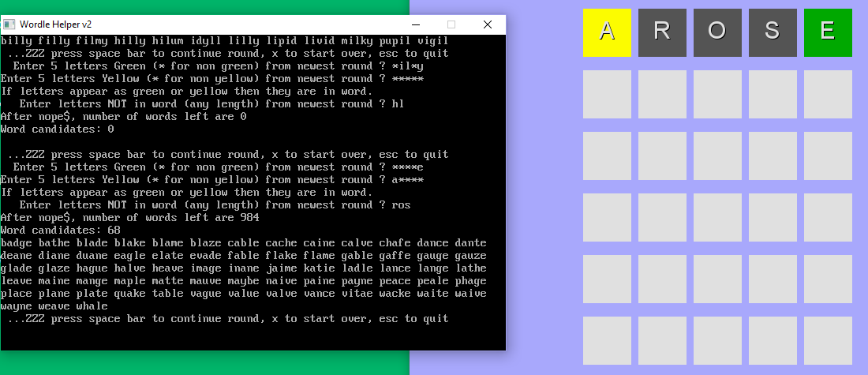Click the Wordle Helper v2 window icon
Viewport: 868px width, 375px height.
tap(9, 24)
